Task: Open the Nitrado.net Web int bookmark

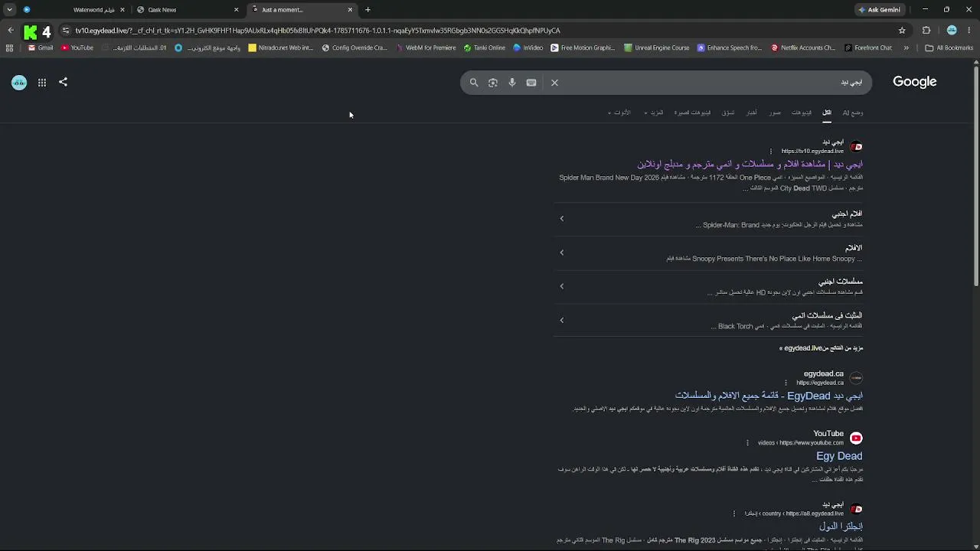Action: tap(281, 47)
